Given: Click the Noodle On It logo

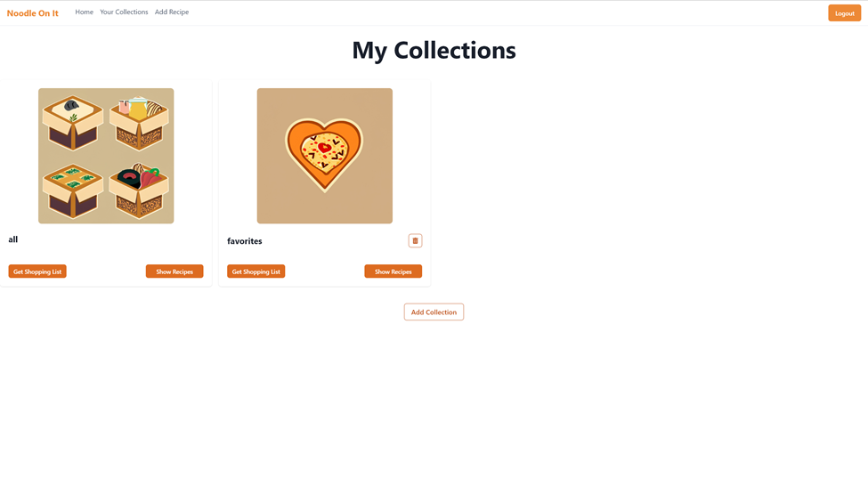Looking at the screenshot, I should [33, 13].
